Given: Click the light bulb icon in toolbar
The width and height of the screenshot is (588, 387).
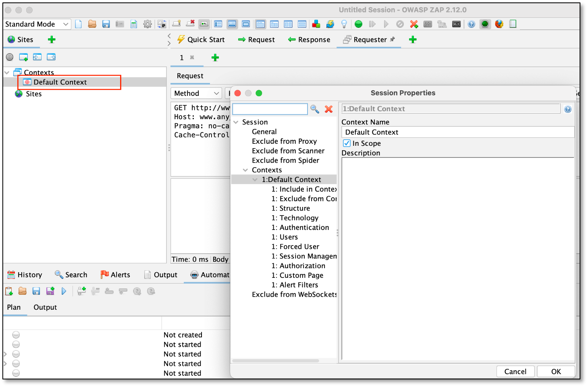Looking at the screenshot, I should tap(344, 24).
